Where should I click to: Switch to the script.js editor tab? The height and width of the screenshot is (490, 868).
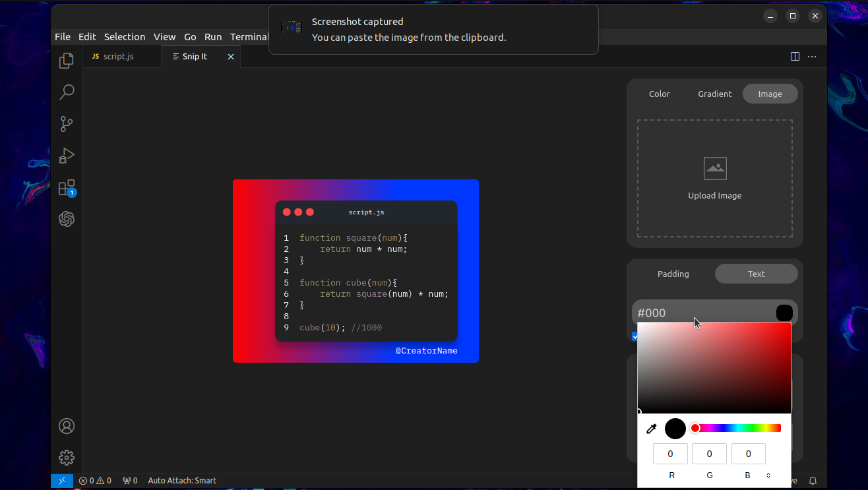[x=122, y=57]
